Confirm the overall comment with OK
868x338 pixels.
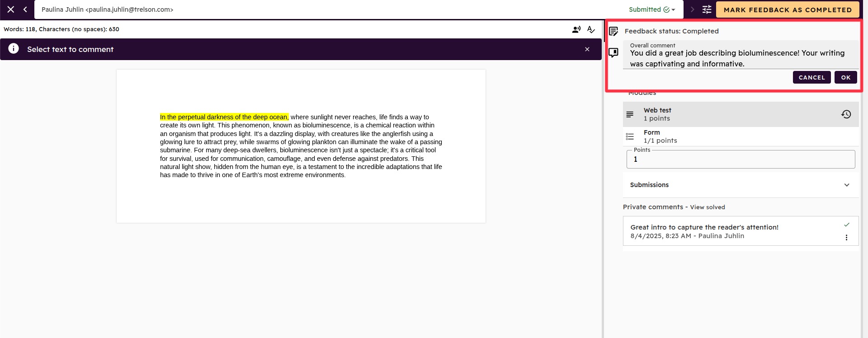(x=846, y=77)
